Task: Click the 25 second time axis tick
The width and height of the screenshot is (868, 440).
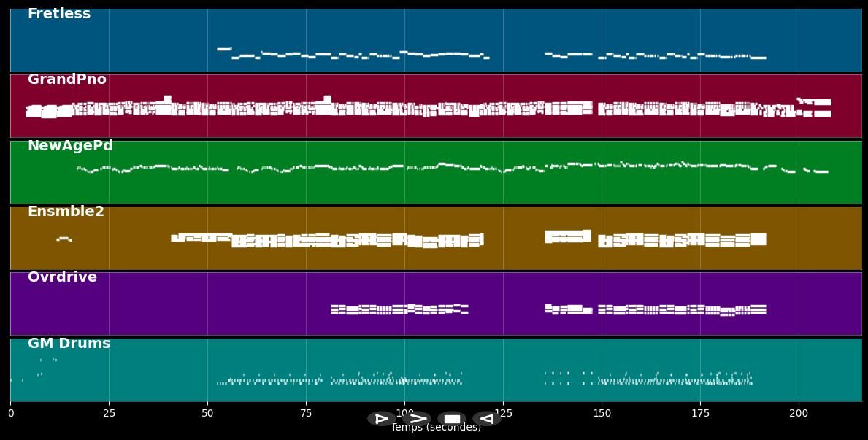Action: (109, 413)
